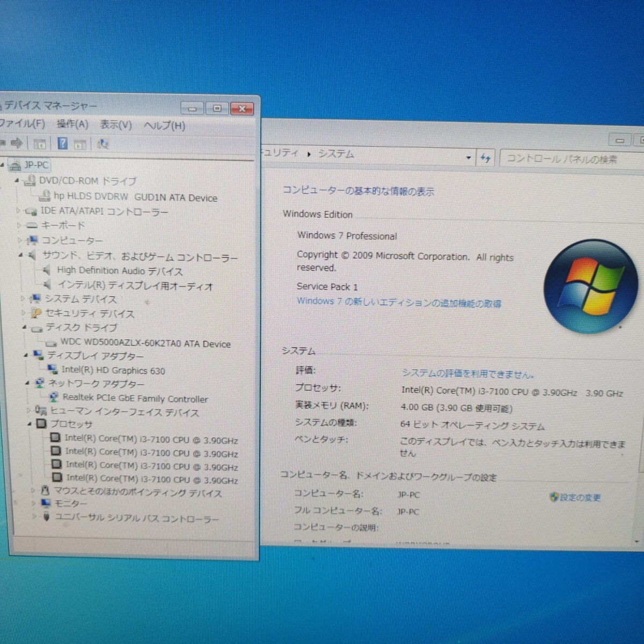Click the キーボード keyboard category icon
This screenshot has width=644, height=644.
[32, 226]
